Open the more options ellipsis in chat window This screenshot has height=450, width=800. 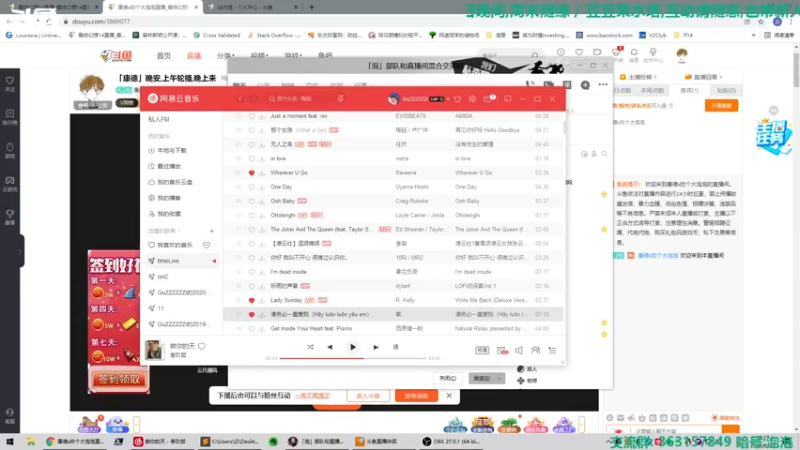[x=603, y=85]
